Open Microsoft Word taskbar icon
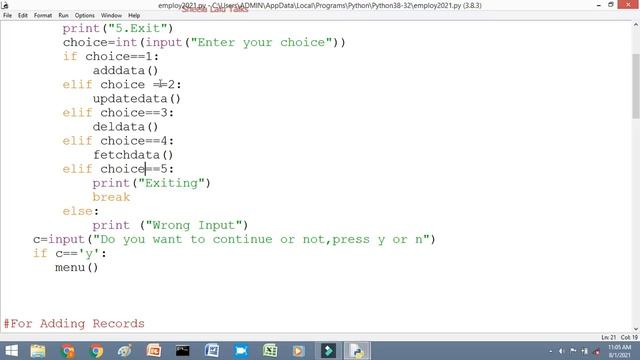Viewport: 640px width, 360px height. [212, 351]
